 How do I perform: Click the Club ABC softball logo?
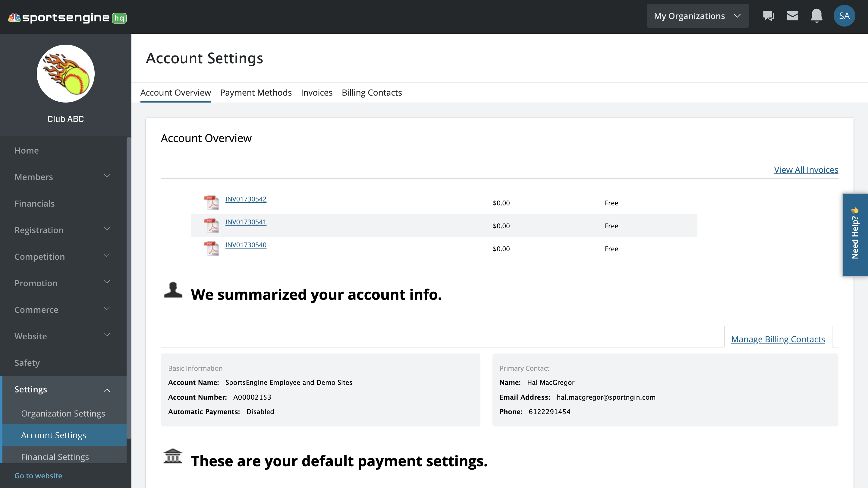point(66,74)
